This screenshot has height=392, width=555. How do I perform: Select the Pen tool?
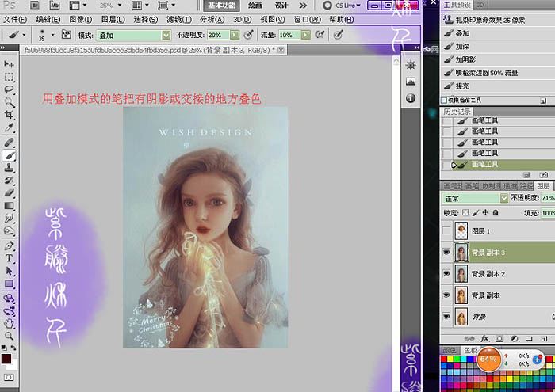[x=9, y=245]
